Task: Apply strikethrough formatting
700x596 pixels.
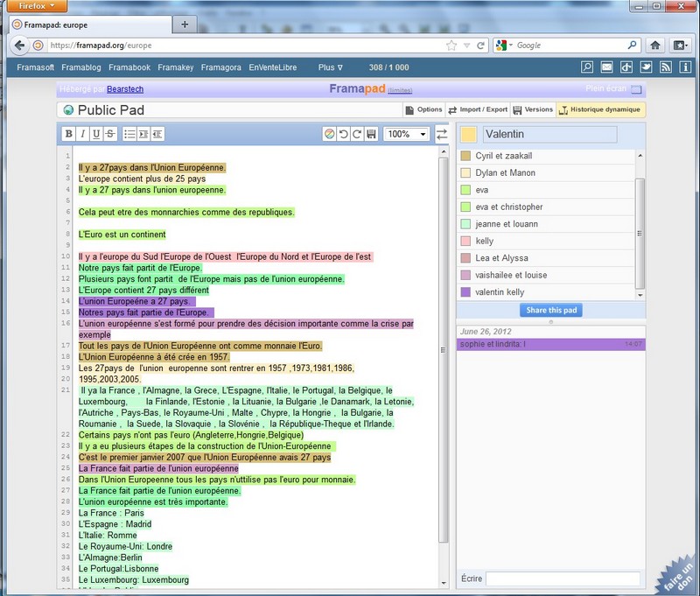Action: (110, 134)
